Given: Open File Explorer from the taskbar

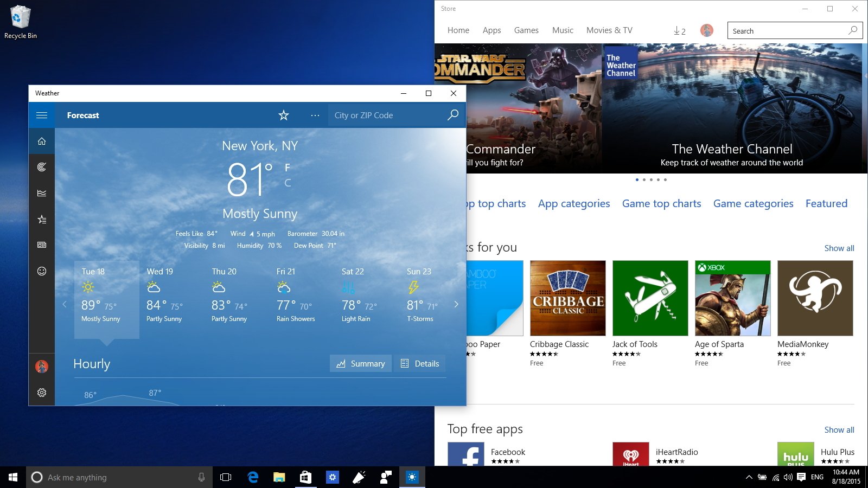Looking at the screenshot, I should (279, 477).
